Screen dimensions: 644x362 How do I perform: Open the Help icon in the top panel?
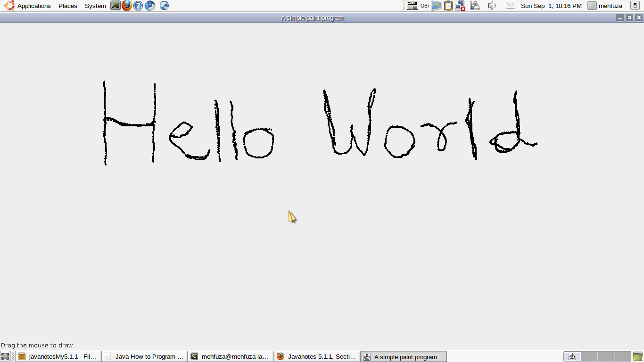(x=138, y=6)
